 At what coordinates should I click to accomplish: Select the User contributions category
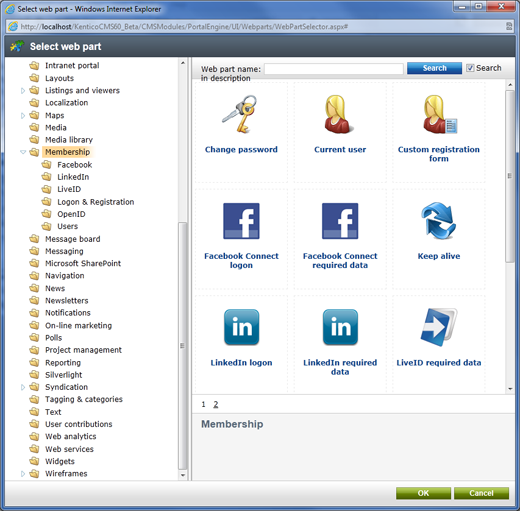click(x=79, y=424)
